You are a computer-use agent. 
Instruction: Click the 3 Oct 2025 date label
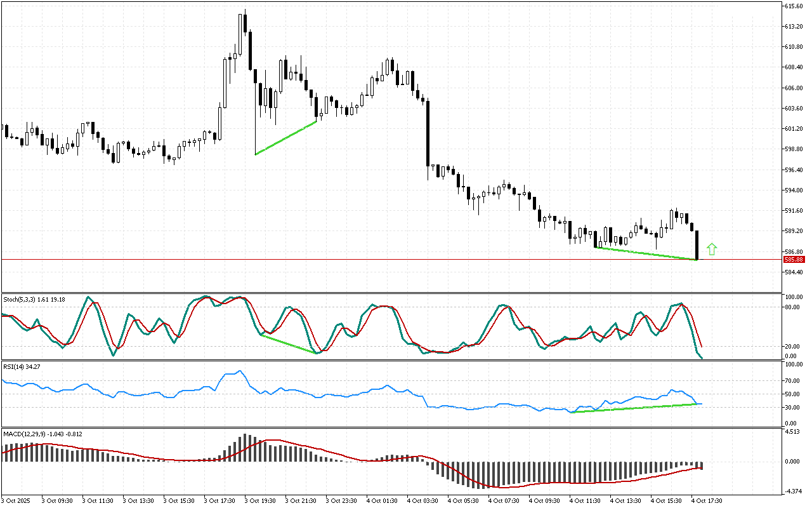click(18, 500)
